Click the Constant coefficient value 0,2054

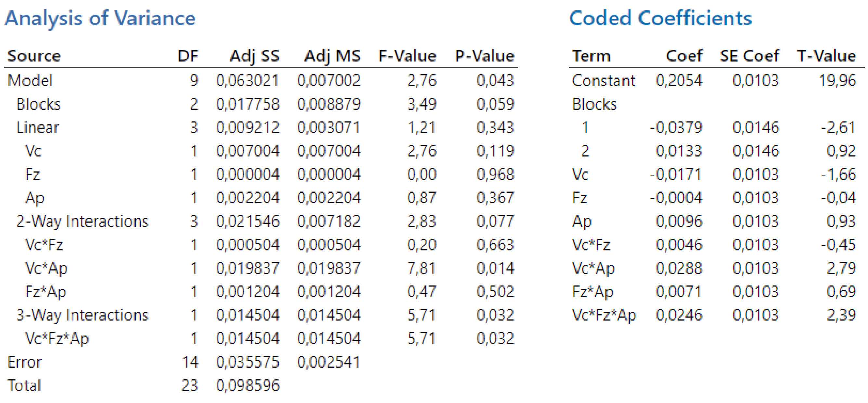(x=678, y=81)
